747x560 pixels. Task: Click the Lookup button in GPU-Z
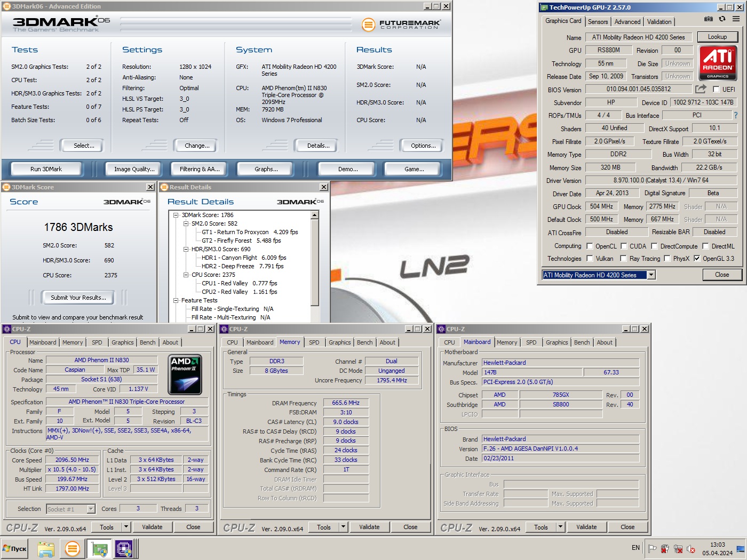(x=717, y=37)
